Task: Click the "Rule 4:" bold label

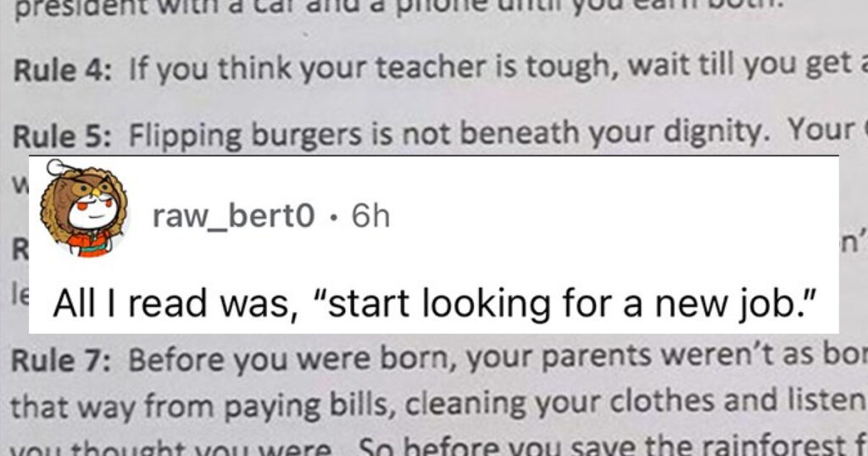Action: [61, 70]
